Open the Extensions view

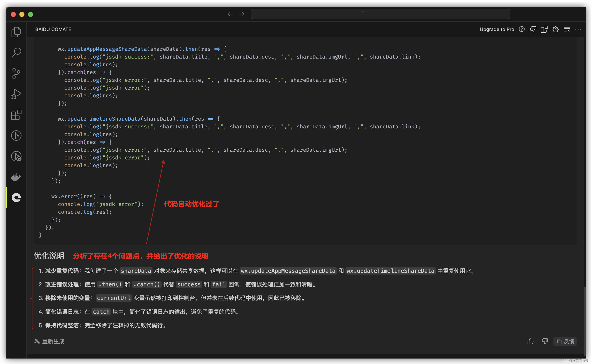[16, 115]
